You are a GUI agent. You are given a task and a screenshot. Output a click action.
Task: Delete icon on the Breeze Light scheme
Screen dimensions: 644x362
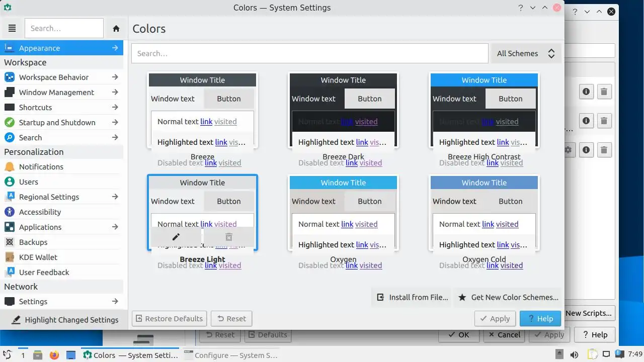(x=229, y=237)
